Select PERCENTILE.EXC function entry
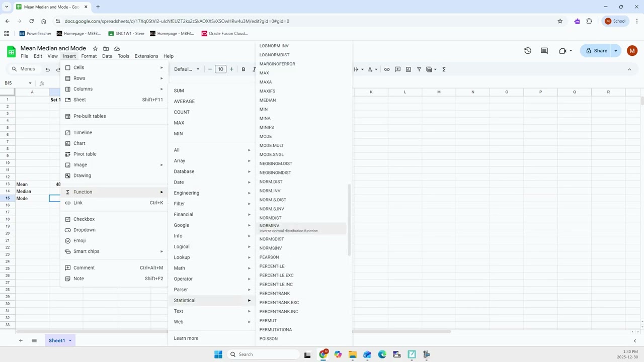 301,276
